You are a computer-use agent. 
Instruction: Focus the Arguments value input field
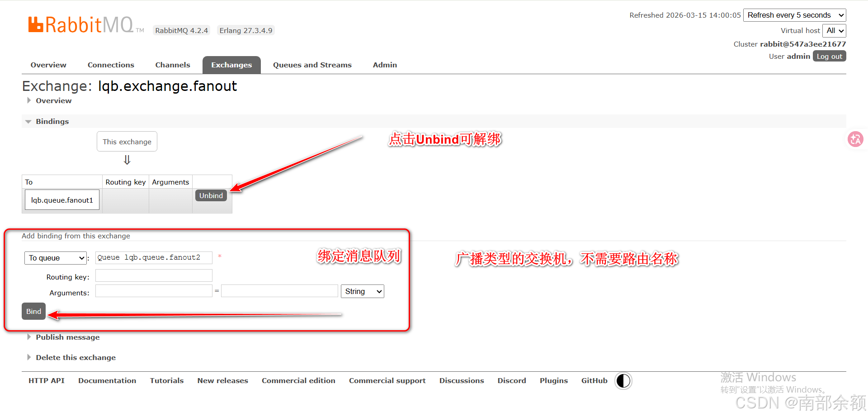point(279,291)
